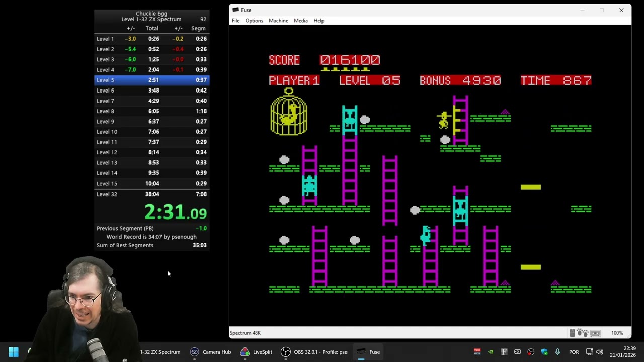The height and width of the screenshot is (362, 644).
Task: Click the Spectrum 48K status bar label
Action: (245, 333)
